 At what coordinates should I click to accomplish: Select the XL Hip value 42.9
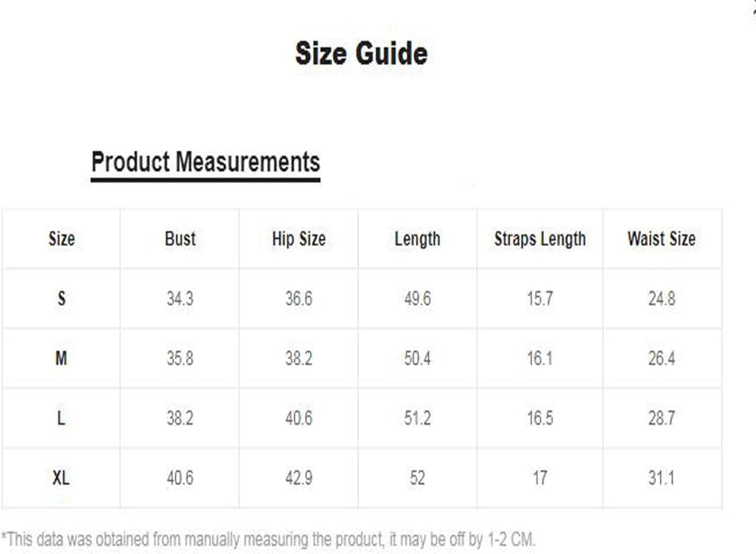pyautogui.click(x=298, y=478)
